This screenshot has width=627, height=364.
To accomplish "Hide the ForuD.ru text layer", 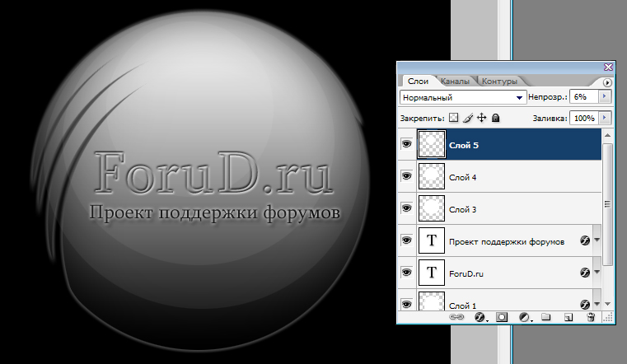I will click(405, 272).
